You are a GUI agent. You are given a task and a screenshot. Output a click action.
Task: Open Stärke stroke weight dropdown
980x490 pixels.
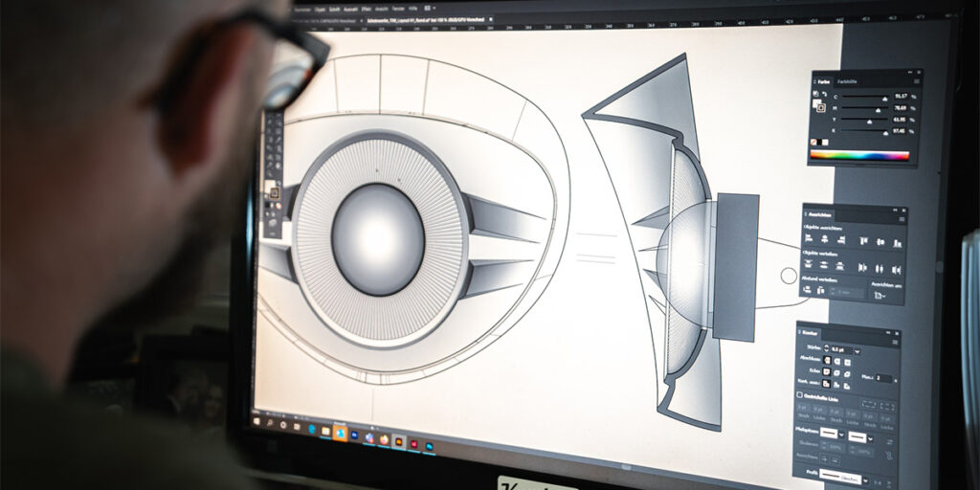(x=857, y=351)
